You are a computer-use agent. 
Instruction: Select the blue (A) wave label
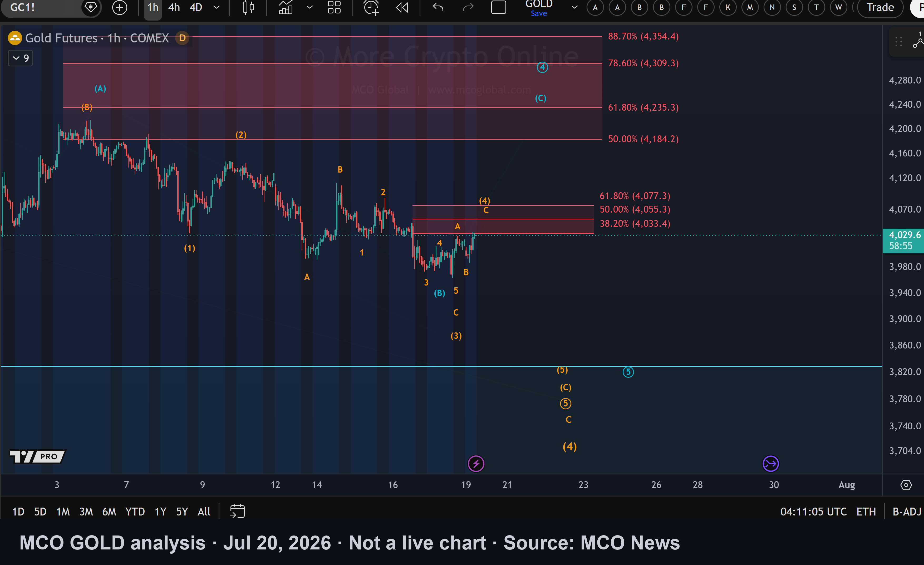coord(100,89)
